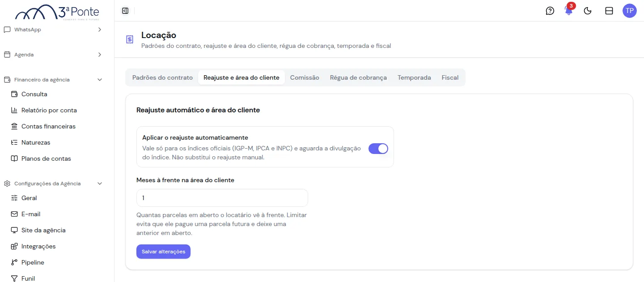Open the Padrões do contrato tab
This screenshot has height=282, width=644.
tap(162, 77)
